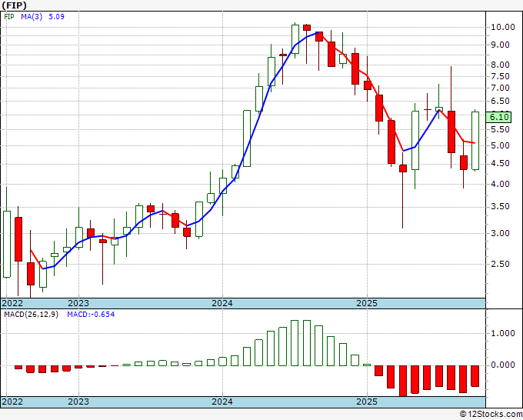Image resolution: width=523 pixels, height=420 pixels.
Task: Click the 5.50 price axis label
Action: pos(500,129)
